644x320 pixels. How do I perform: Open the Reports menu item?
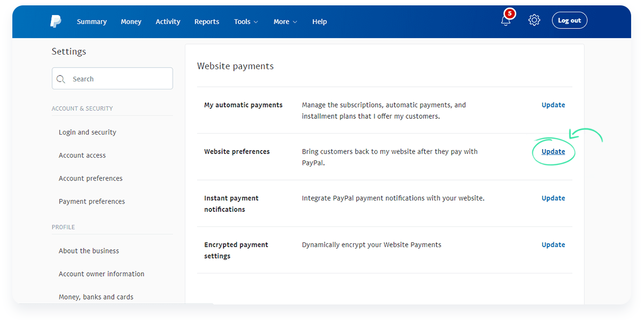(x=207, y=21)
